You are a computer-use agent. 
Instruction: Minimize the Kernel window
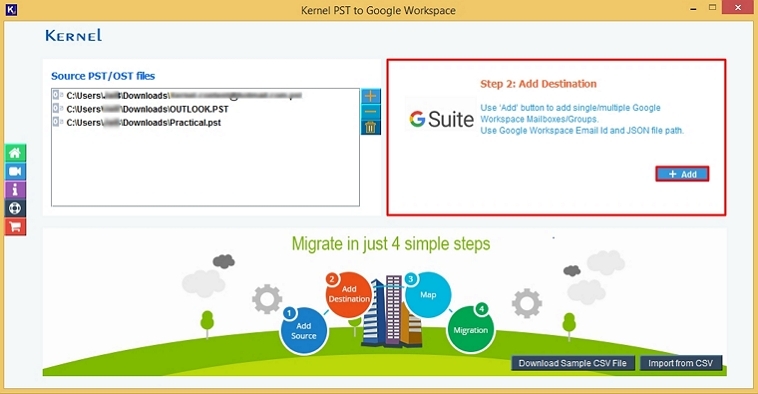coord(693,8)
